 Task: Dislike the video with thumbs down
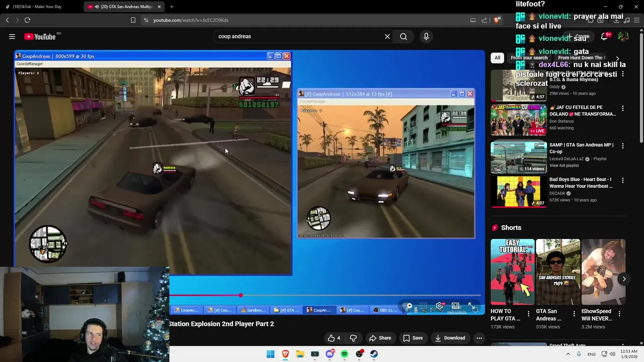353,338
